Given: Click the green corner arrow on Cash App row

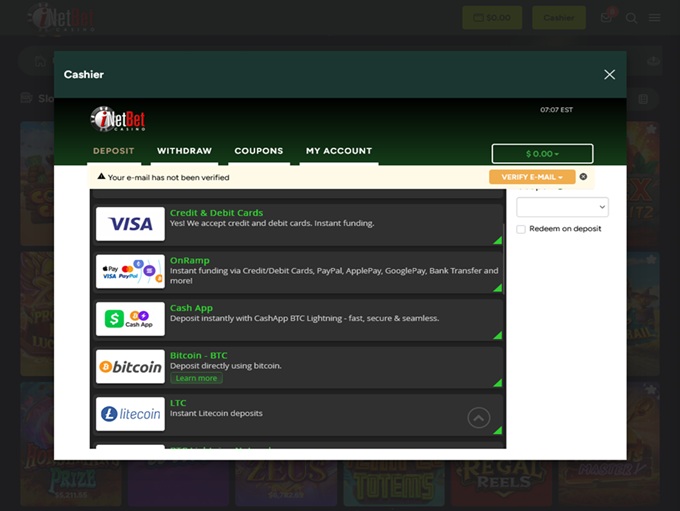Looking at the screenshot, I should [x=498, y=335].
